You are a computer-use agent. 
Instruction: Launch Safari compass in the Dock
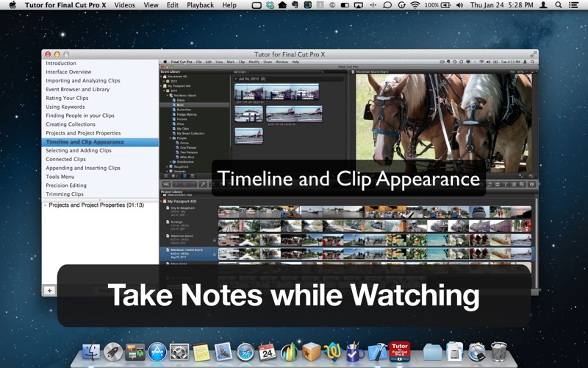coord(245,353)
